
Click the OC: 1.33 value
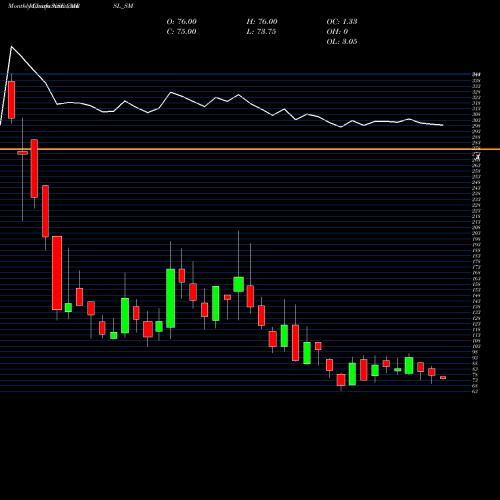click(342, 22)
